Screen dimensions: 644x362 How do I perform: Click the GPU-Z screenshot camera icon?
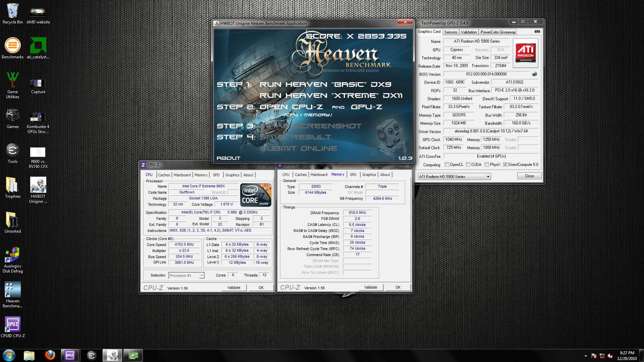coord(537,31)
